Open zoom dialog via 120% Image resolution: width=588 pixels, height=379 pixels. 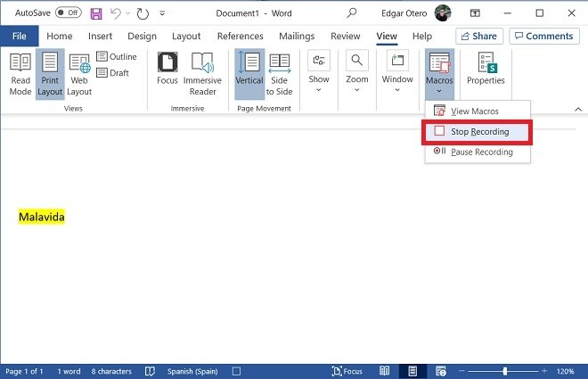[565, 372]
